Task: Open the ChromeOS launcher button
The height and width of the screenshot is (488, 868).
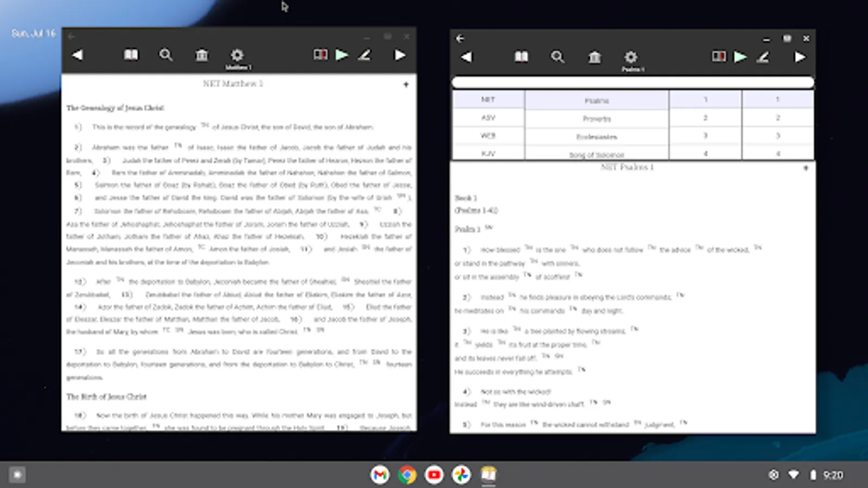Action: (17, 475)
